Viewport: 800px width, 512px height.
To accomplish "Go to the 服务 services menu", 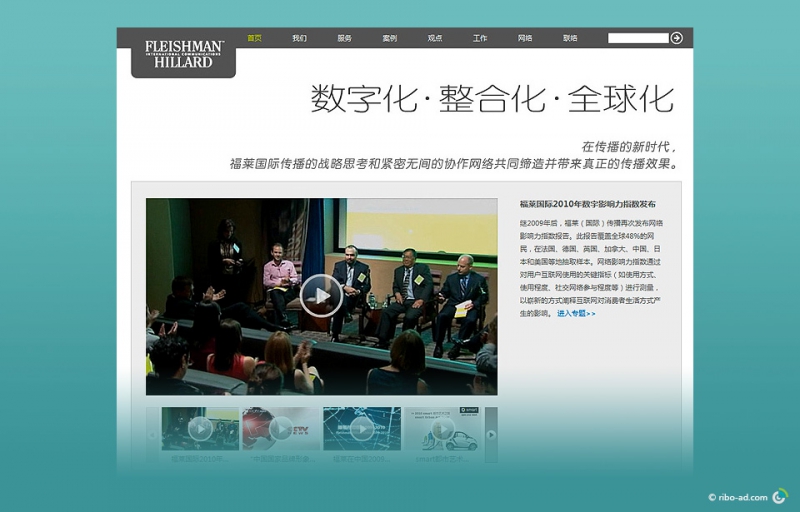I will pyautogui.click(x=345, y=38).
